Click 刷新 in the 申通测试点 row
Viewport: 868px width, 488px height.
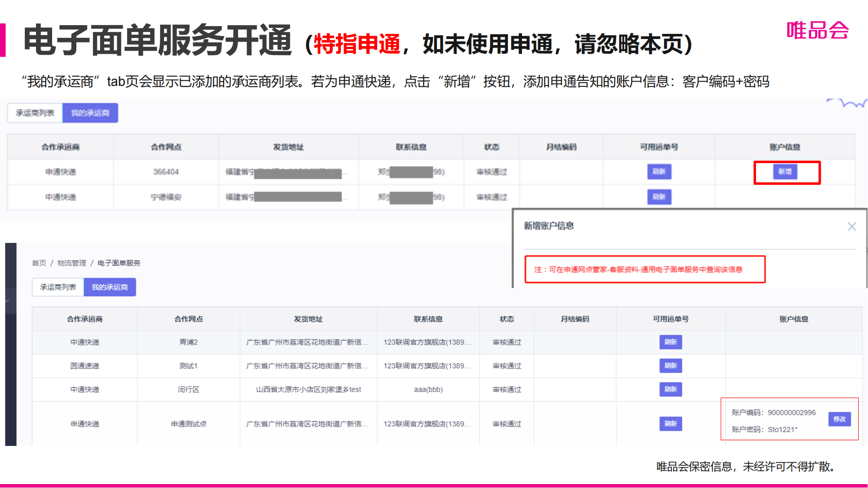[671, 424]
